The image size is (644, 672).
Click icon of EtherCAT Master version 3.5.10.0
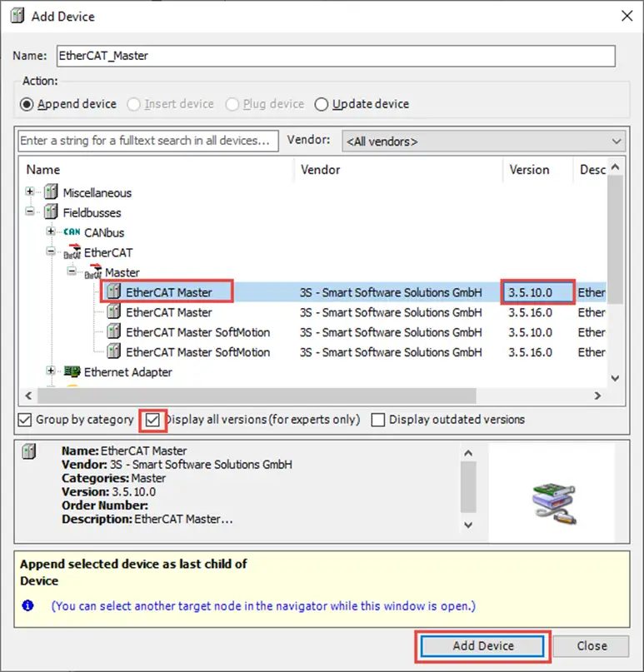[x=113, y=291]
